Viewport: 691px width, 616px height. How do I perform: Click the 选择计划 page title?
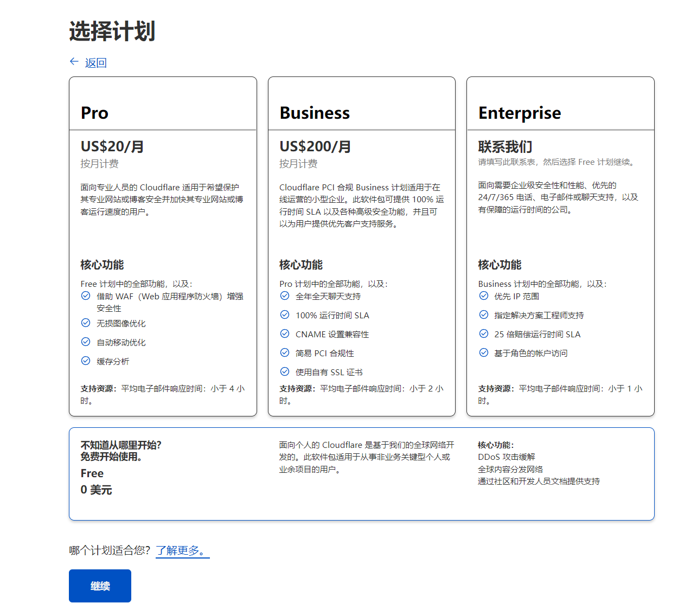[112, 31]
